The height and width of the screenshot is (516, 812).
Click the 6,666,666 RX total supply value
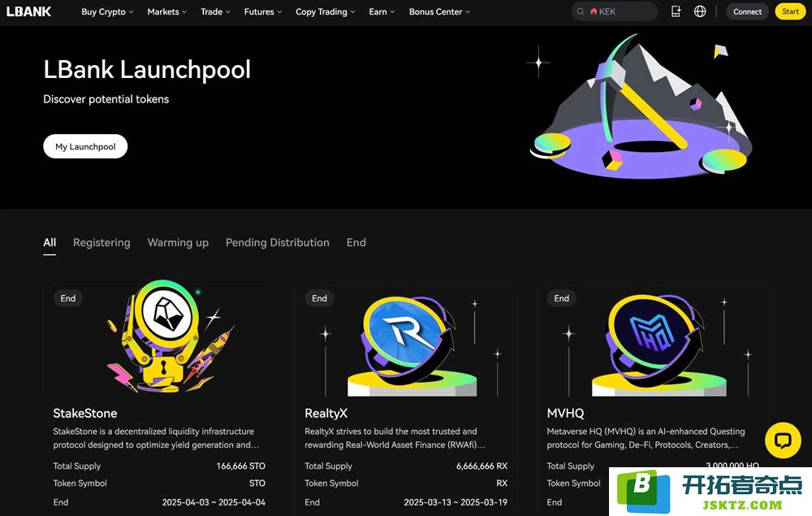(x=482, y=466)
